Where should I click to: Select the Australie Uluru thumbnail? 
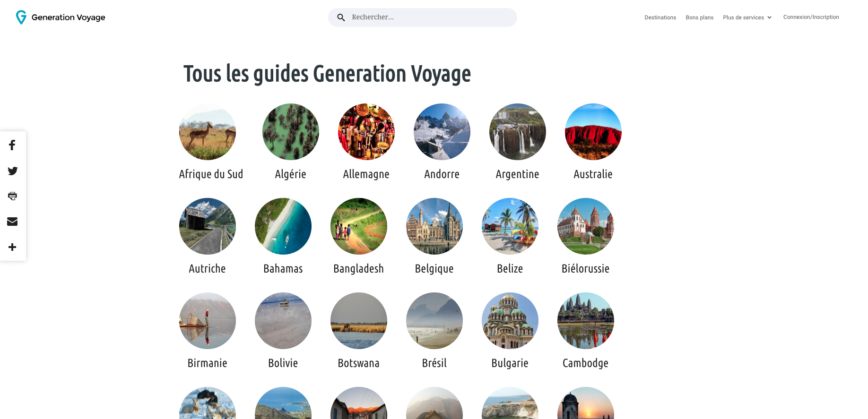click(x=593, y=132)
